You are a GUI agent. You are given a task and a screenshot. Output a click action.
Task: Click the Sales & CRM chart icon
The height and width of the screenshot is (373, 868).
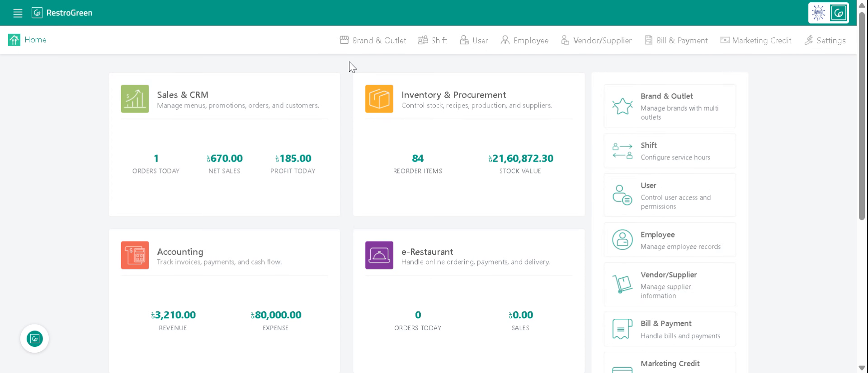point(135,98)
